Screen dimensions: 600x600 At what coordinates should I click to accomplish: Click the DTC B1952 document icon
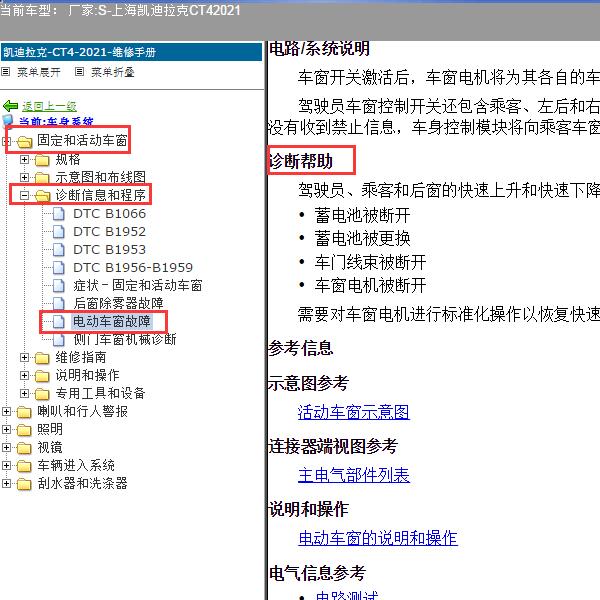59,232
